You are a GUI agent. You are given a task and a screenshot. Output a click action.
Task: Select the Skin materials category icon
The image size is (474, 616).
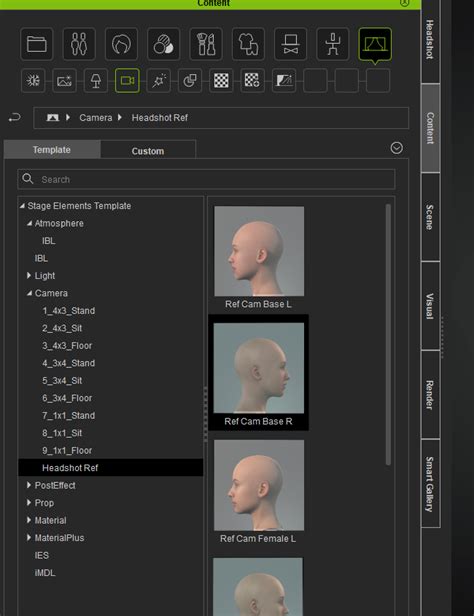163,44
